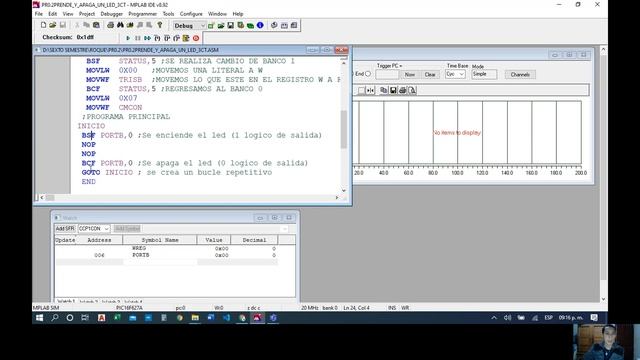Click the Mode Simple field
The image size is (640, 360).
tap(484, 74)
